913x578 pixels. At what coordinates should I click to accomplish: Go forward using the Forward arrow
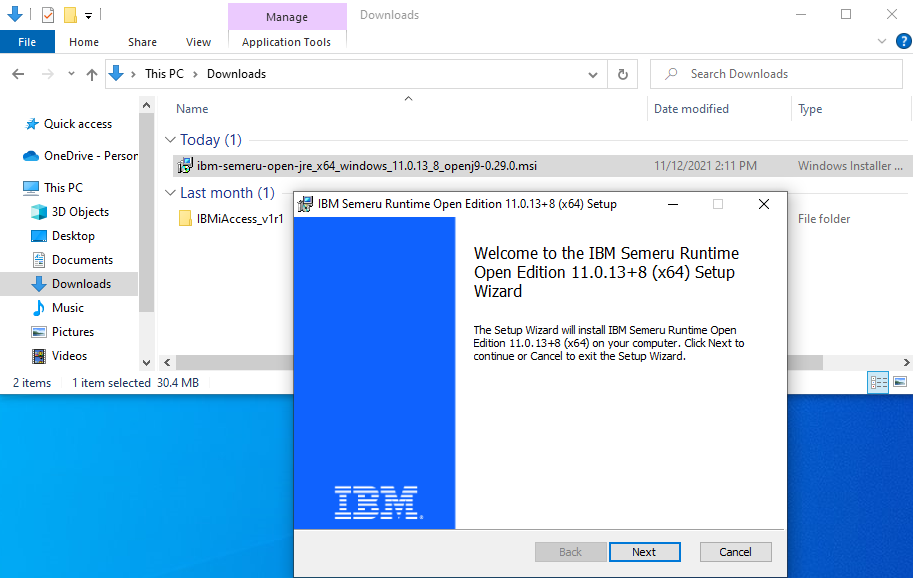click(48, 74)
